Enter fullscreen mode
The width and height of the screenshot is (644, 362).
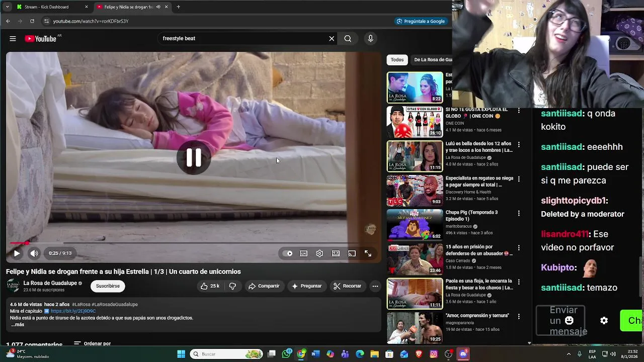point(368,253)
